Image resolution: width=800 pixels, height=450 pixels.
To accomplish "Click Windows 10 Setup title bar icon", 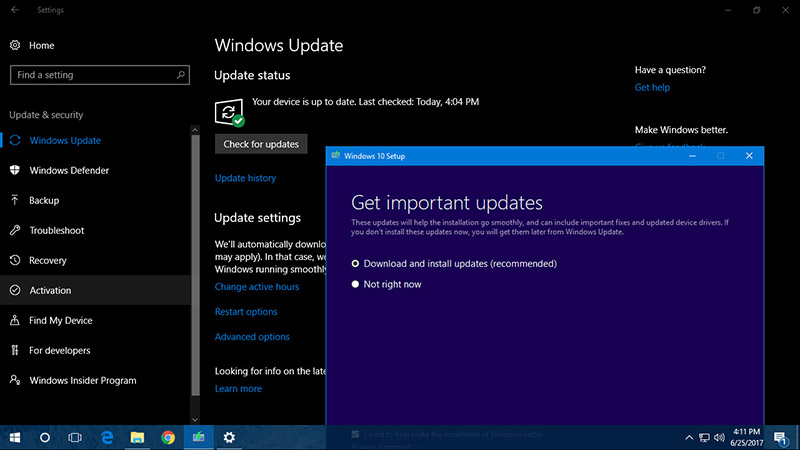I will point(336,156).
